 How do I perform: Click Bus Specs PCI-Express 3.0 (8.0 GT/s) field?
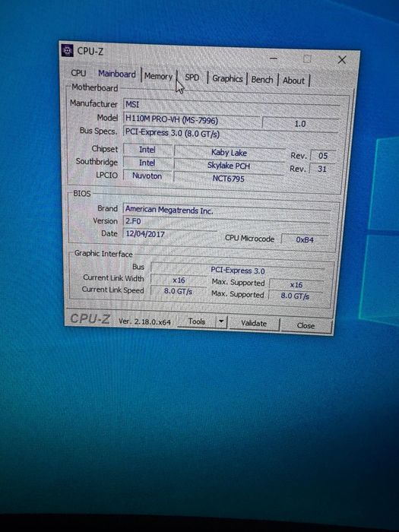pyautogui.click(x=230, y=133)
